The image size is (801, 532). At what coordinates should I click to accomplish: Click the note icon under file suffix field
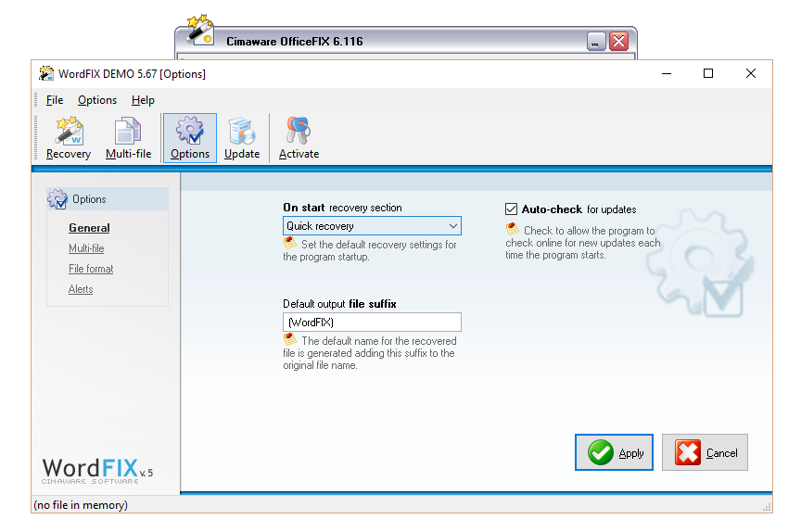290,339
